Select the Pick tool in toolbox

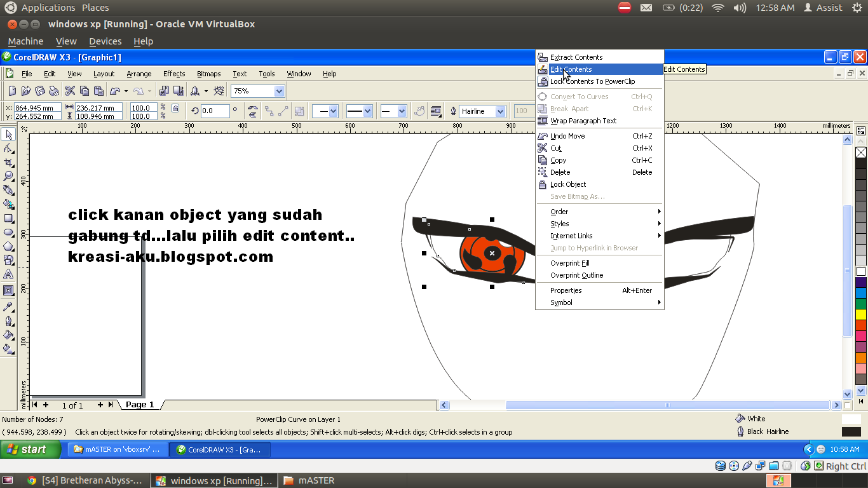click(8, 134)
